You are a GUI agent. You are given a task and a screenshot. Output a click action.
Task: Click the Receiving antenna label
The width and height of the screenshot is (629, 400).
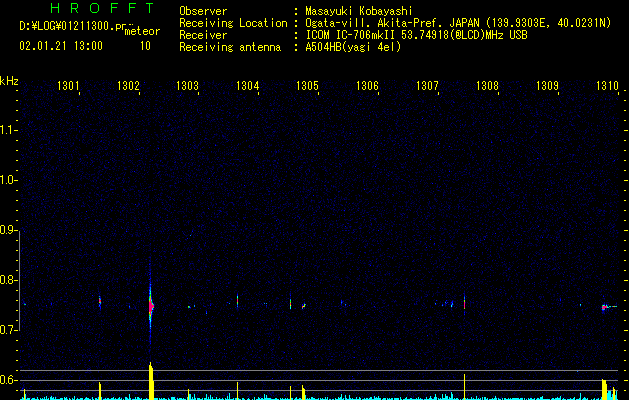point(230,47)
